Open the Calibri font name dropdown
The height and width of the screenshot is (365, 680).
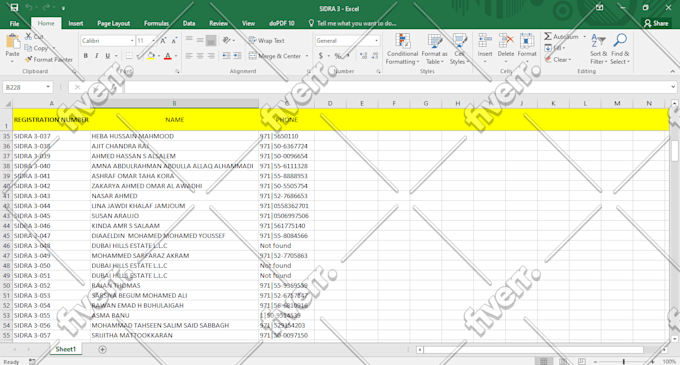tap(132, 41)
